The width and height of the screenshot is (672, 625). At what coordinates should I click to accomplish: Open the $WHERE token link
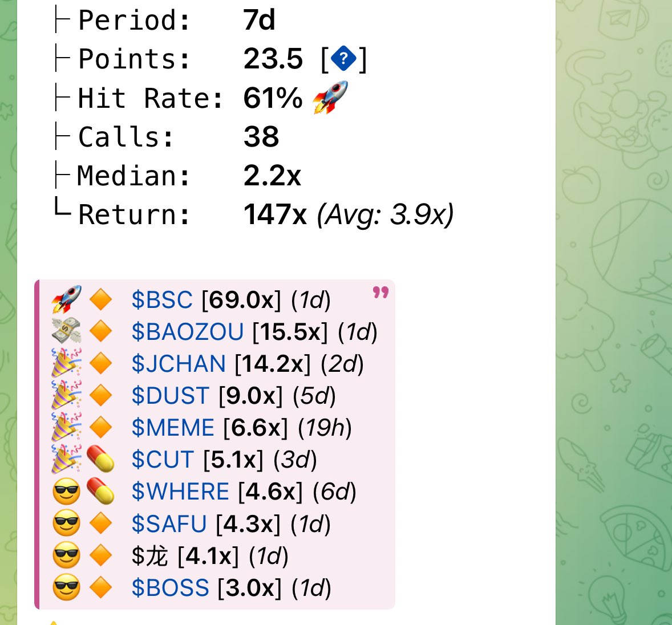(x=180, y=492)
